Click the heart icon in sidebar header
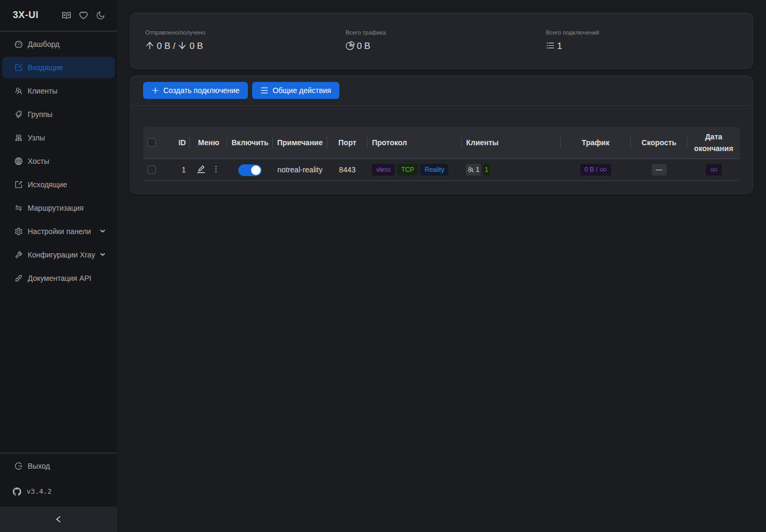Viewport: 766px width, 532px height. coord(84,15)
